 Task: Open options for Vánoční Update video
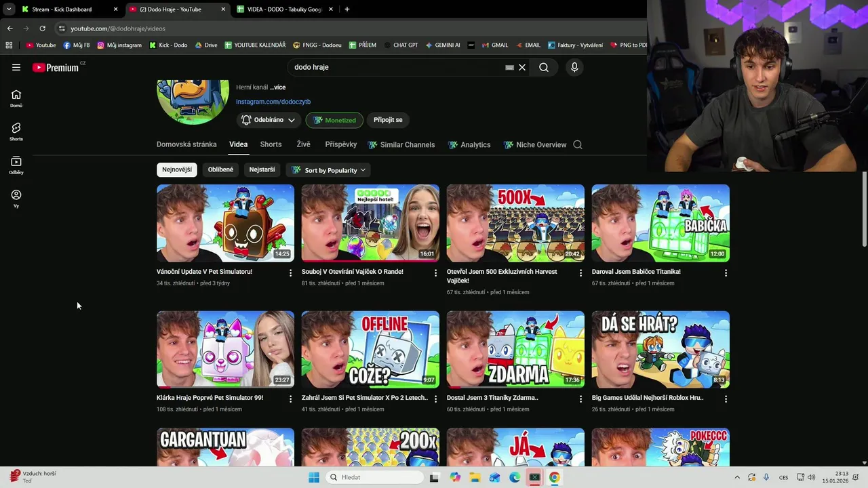[x=291, y=272]
